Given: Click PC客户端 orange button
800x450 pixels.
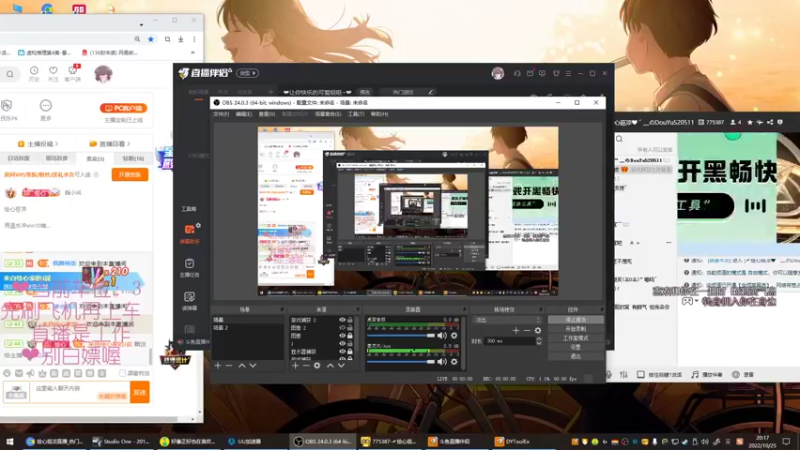Looking at the screenshot, I should click(123, 108).
